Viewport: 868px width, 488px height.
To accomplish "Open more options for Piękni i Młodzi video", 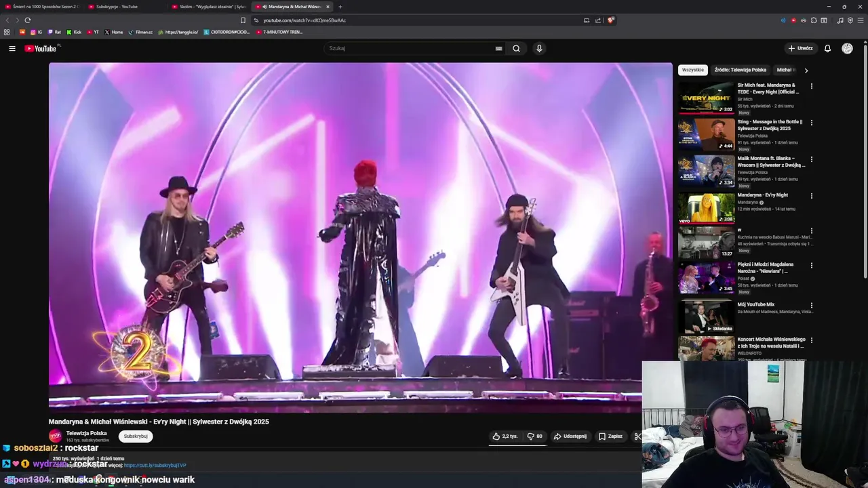I will [811, 265].
